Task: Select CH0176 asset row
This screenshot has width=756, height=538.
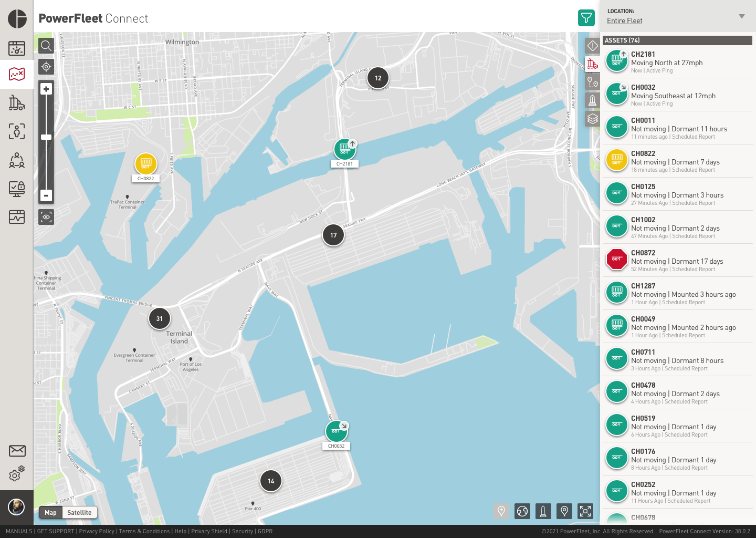Action: tap(677, 459)
